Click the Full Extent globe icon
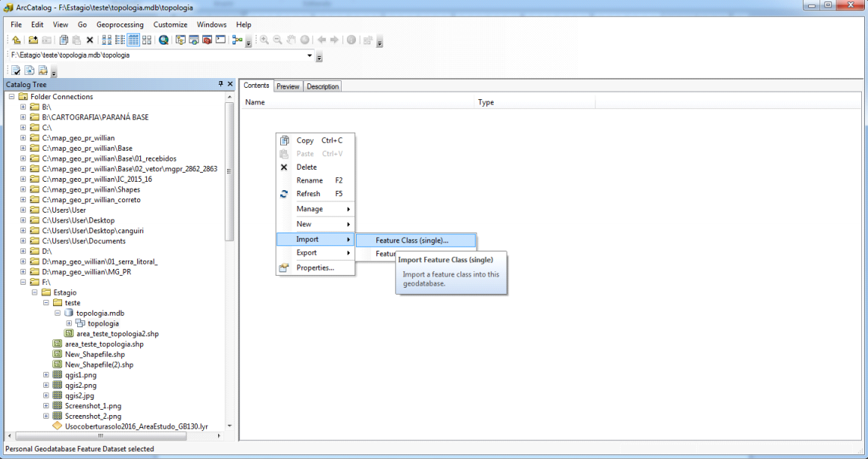 tap(304, 40)
